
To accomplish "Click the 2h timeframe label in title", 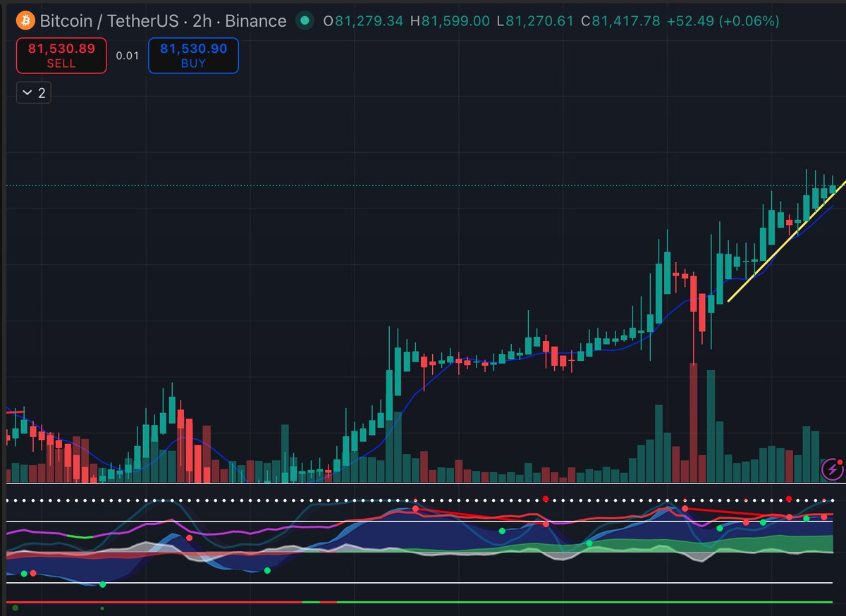I will [202, 20].
